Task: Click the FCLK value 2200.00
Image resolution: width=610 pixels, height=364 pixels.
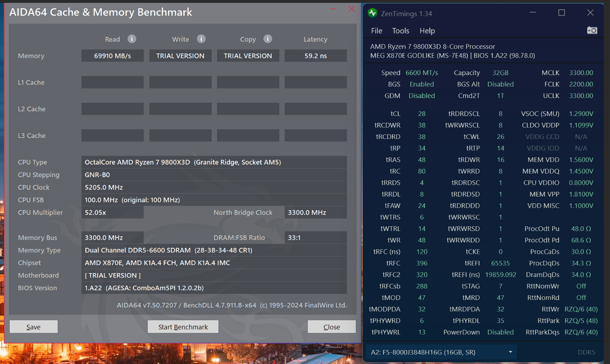Action: pyautogui.click(x=581, y=84)
